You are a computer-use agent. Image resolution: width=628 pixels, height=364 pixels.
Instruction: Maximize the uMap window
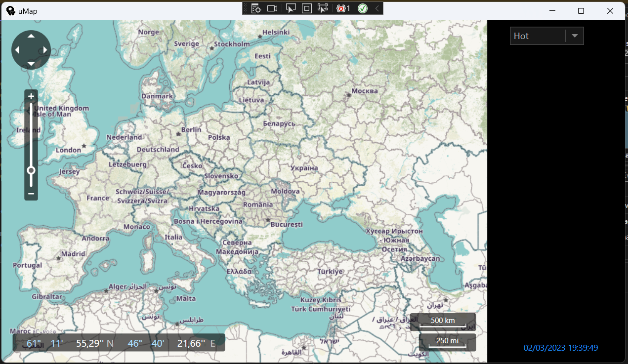[x=581, y=11]
